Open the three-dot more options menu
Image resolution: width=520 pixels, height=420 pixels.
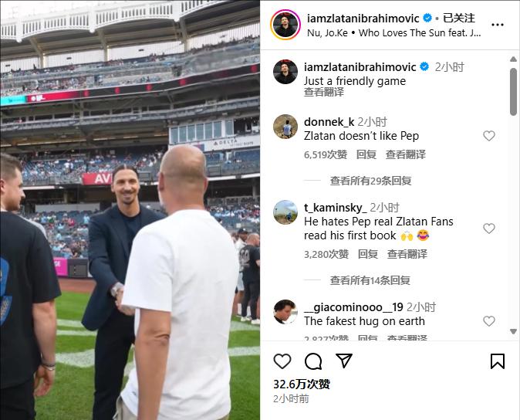click(498, 25)
